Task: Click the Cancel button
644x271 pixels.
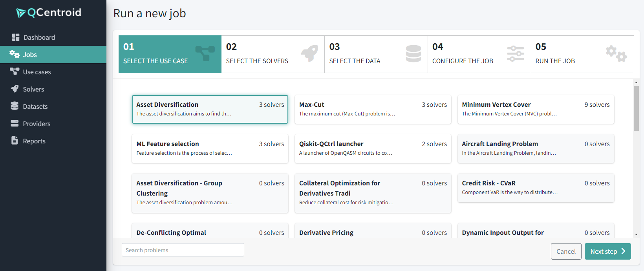Action: click(x=566, y=251)
